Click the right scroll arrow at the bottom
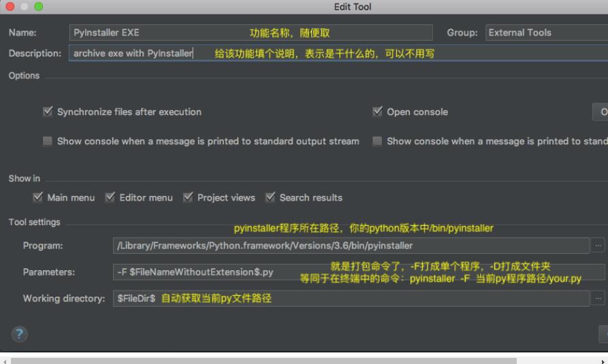 tap(603, 361)
